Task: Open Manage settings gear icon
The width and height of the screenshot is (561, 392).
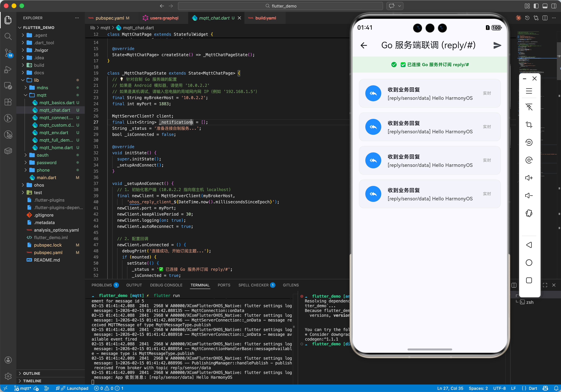Action: (x=8, y=376)
